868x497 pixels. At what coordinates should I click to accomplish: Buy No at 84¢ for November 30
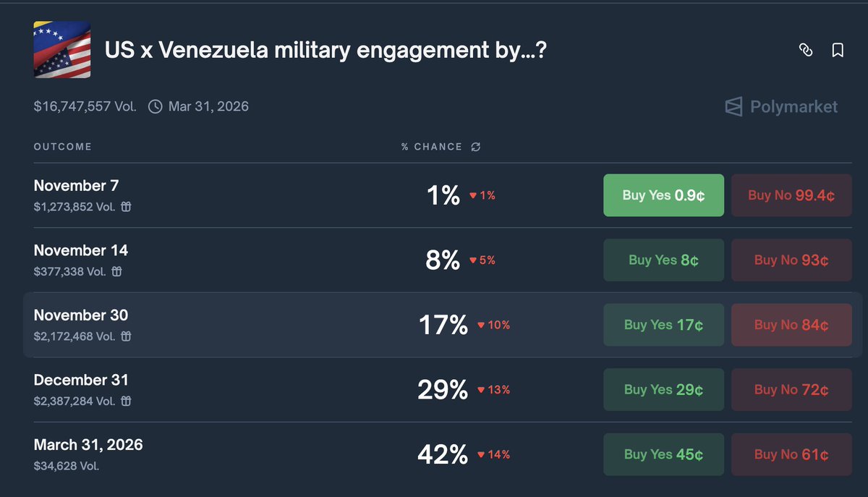(x=791, y=325)
